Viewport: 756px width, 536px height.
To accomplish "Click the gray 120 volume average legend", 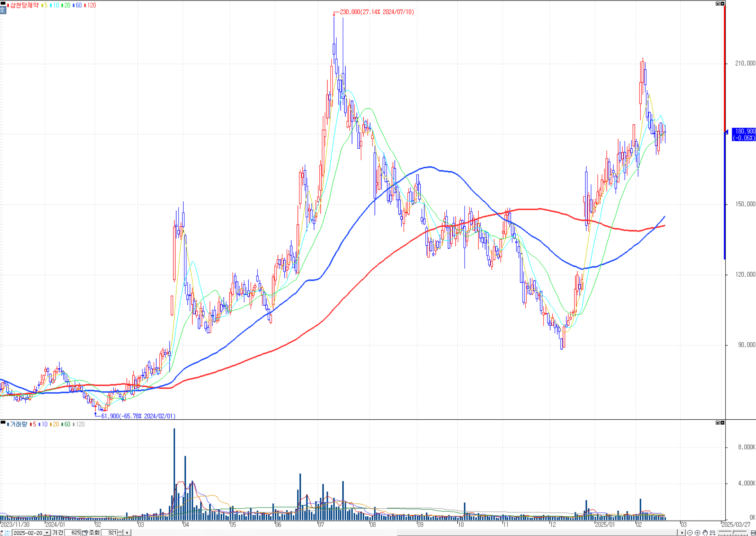I will [x=79, y=424].
